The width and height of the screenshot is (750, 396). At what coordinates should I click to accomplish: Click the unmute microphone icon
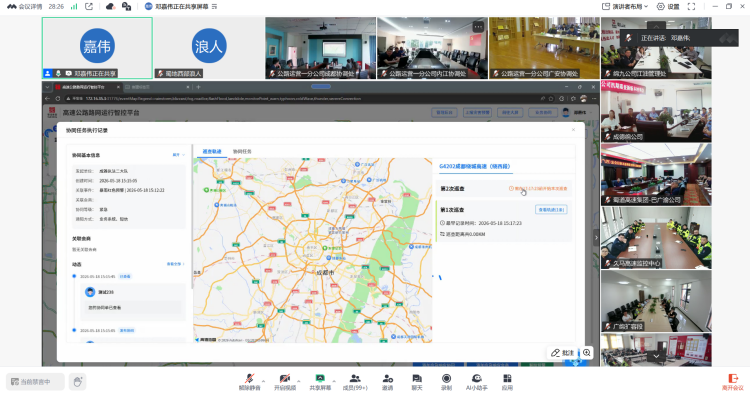point(249,378)
